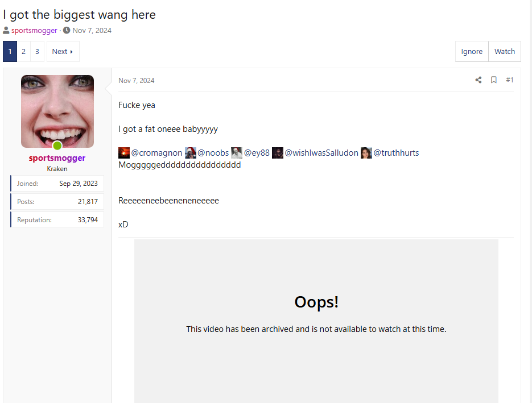This screenshot has height=403, width=532.
Task: Go to page 2 of thread
Action: pyautogui.click(x=23, y=52)
